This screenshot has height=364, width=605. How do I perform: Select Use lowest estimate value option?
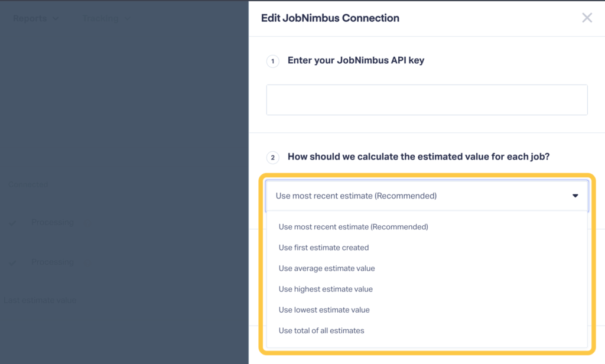(x=324, y=309)
